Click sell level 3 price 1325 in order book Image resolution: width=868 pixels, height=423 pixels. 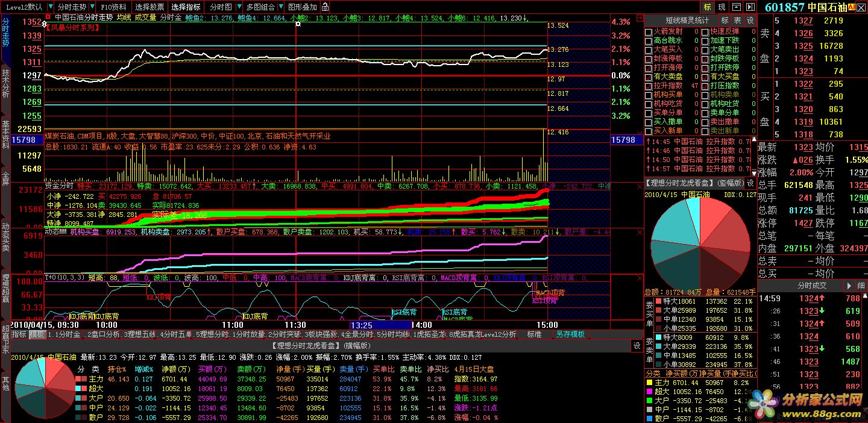803,46
